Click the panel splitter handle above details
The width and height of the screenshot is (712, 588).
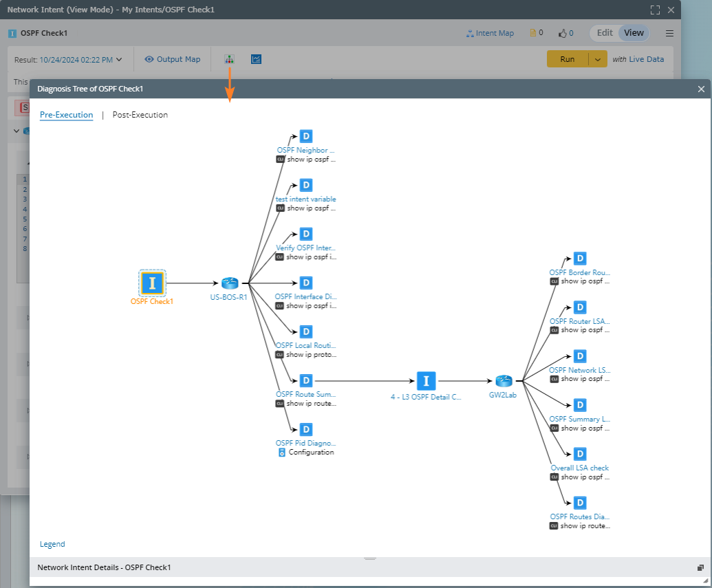370,558
